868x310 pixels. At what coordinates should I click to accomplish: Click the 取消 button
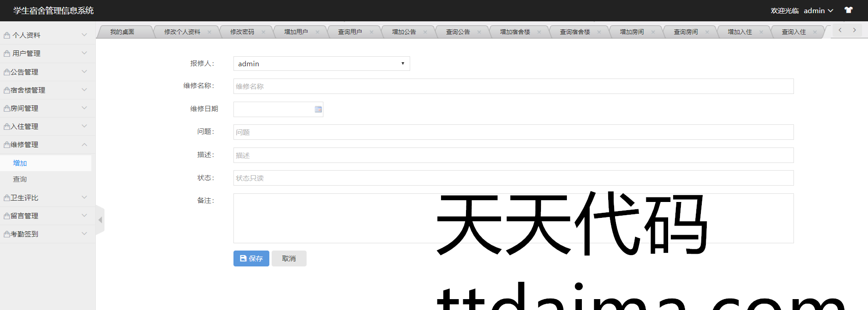coord(289,258)
